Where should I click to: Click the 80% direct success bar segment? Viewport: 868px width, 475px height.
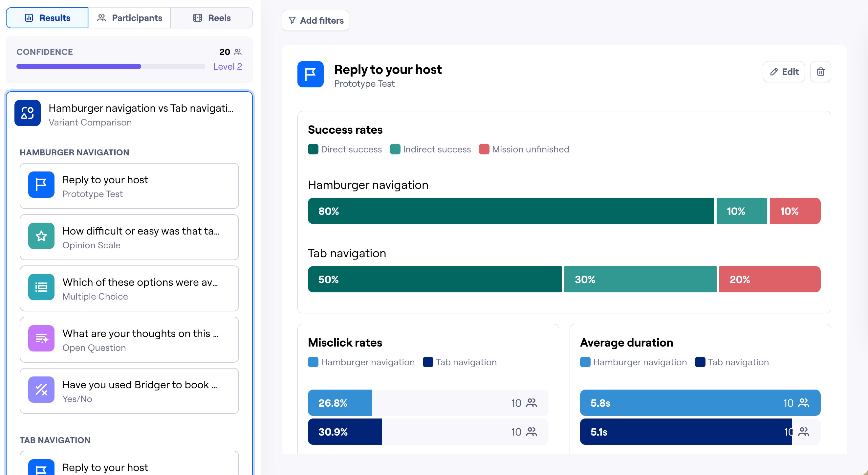coord(510,211)
